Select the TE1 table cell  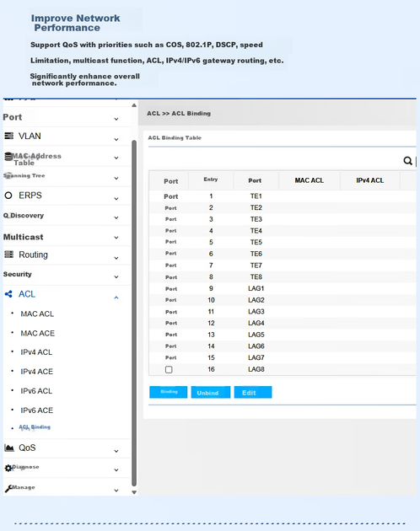tap(256, 196)
